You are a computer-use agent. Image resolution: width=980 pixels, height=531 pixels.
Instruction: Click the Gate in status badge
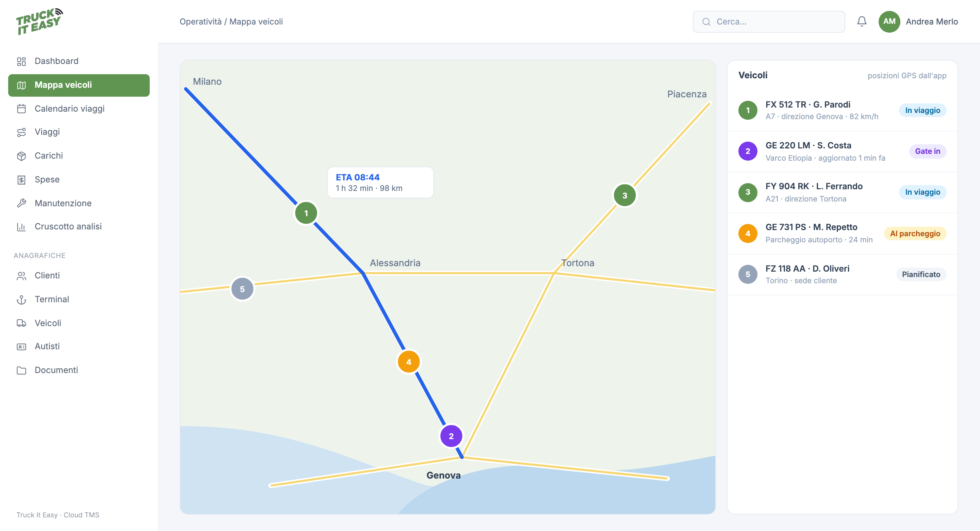point(927,151)
